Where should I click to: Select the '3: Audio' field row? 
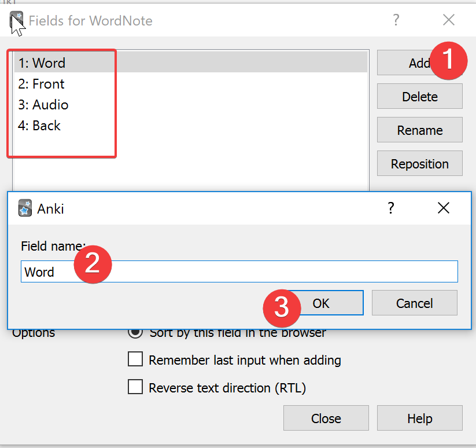coord(191,105)
